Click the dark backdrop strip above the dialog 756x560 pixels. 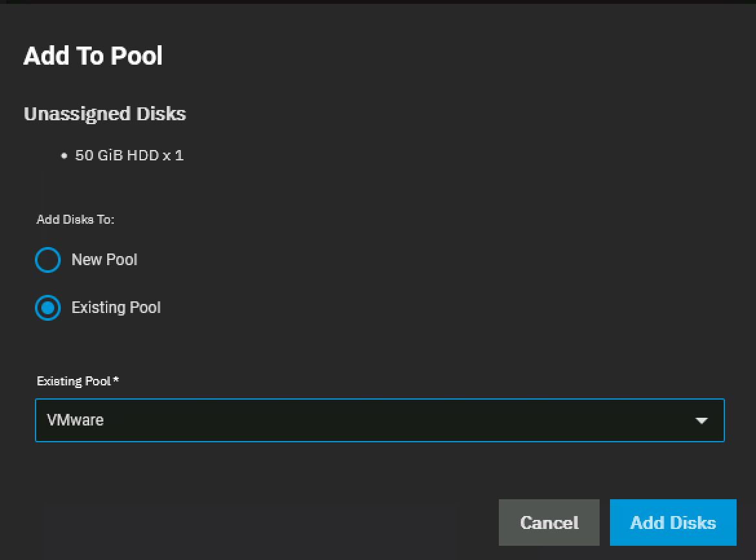click(x=378, y=1)
